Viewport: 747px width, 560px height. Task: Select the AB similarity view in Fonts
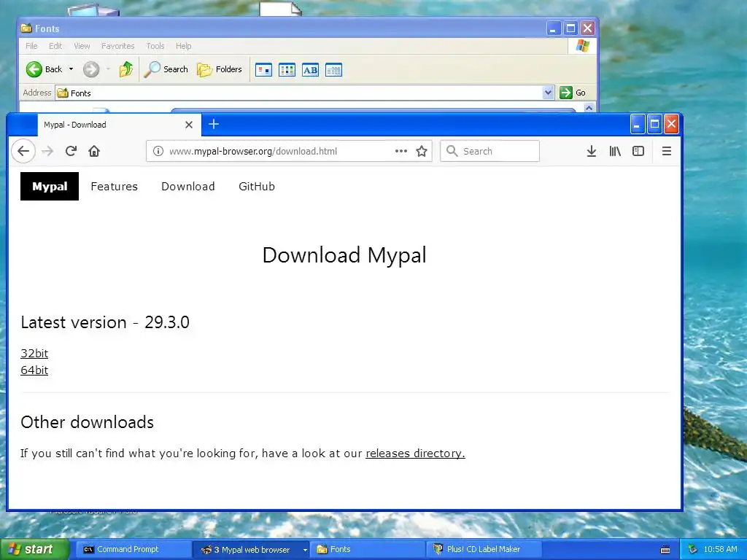(x=310, y=70)
